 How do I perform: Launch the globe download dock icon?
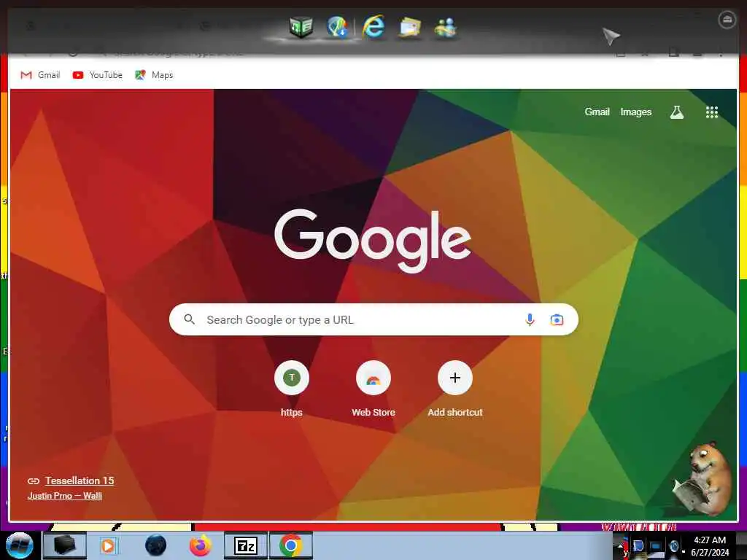(338, 27)
